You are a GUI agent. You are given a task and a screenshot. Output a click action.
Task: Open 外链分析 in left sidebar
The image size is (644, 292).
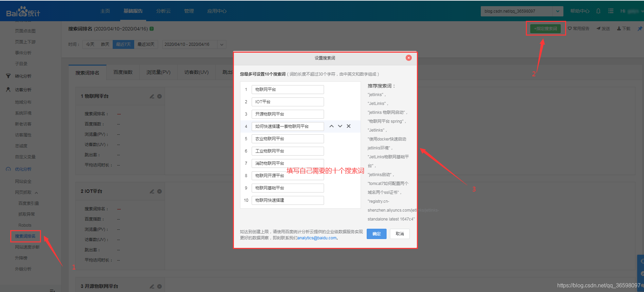click(x=23, y=269)
